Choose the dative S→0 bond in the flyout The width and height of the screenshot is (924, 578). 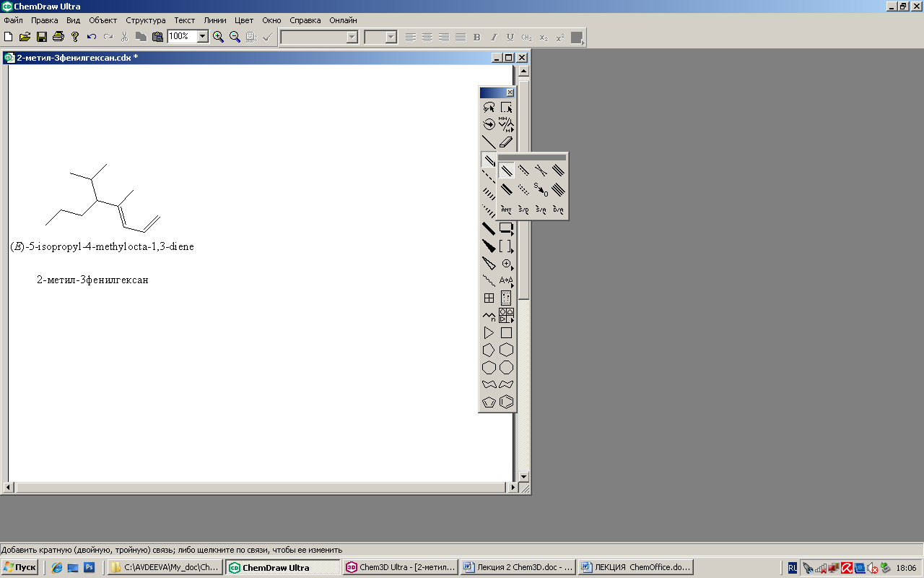coord(541,190)
